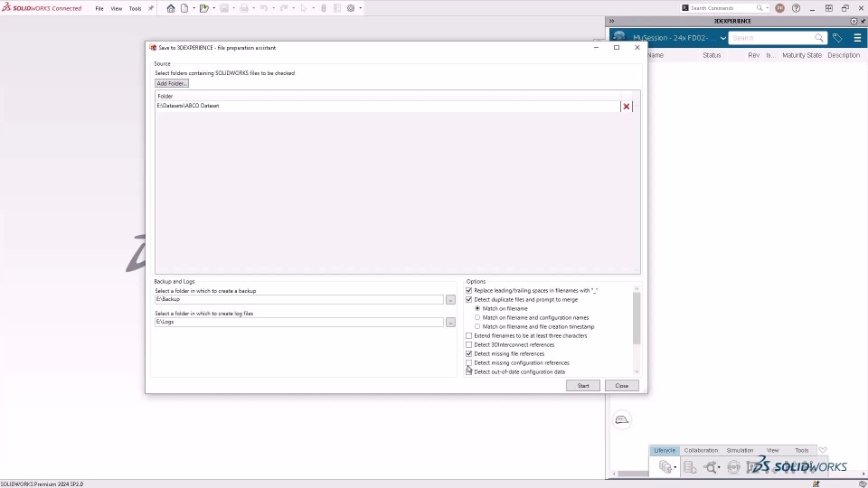
Task: Click the Lifecycle save with options icon
Action: (665, 467)
